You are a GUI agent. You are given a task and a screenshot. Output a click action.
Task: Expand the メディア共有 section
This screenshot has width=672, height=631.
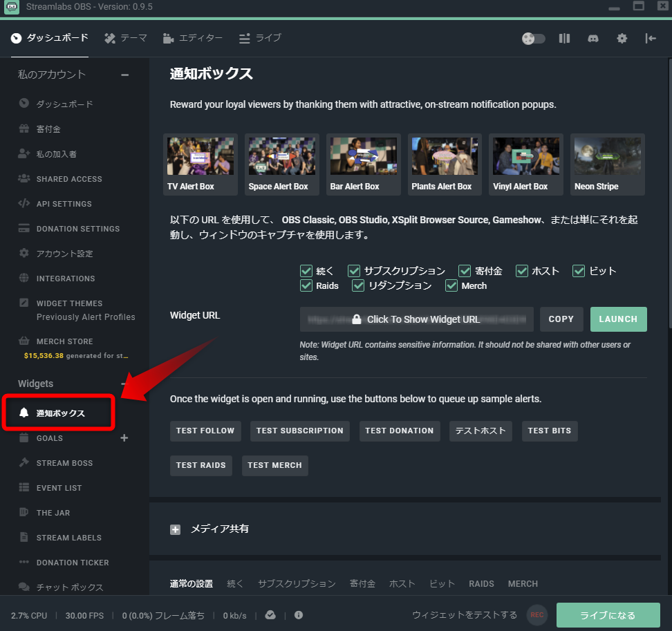pyautogui.click(x=175, y=529)
